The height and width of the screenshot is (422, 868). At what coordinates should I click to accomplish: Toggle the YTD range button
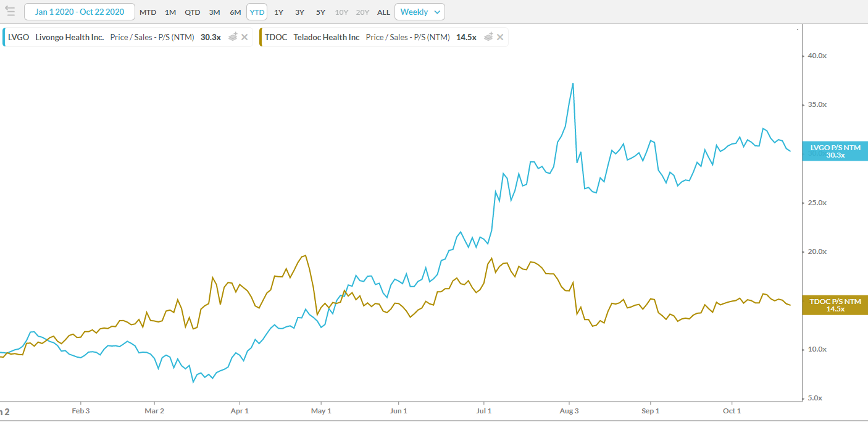[x=257, y=12]
